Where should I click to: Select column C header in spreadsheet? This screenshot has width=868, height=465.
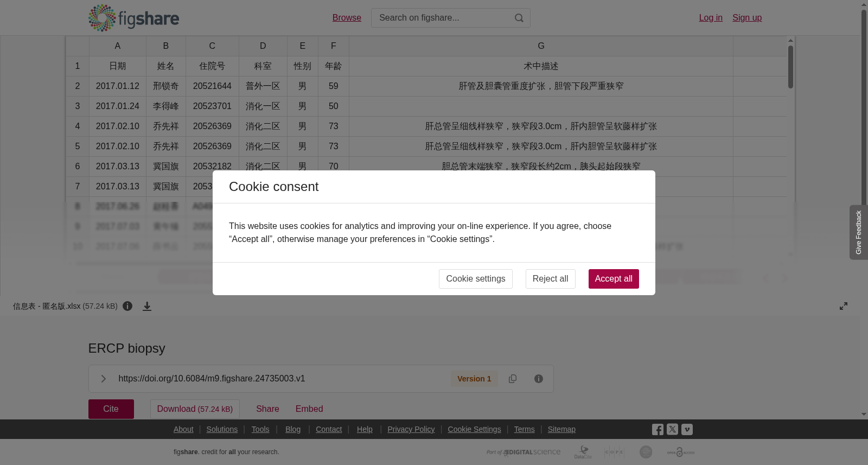pos(212,46)
